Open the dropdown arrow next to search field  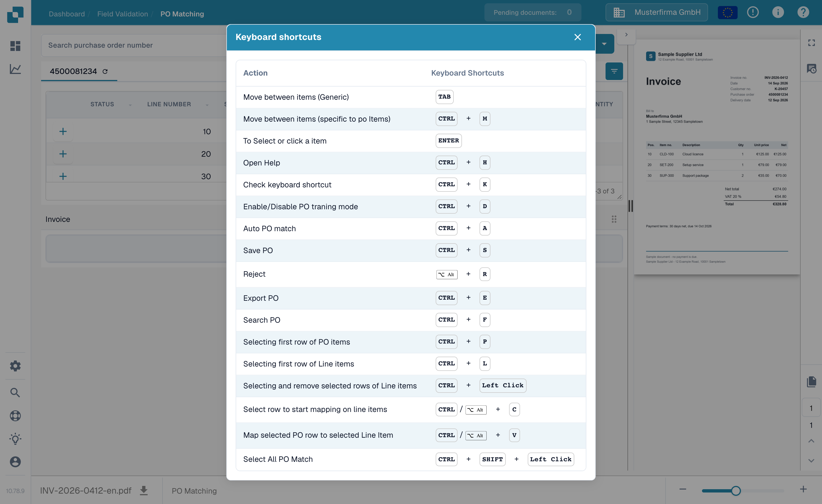[x=604, y=44]
